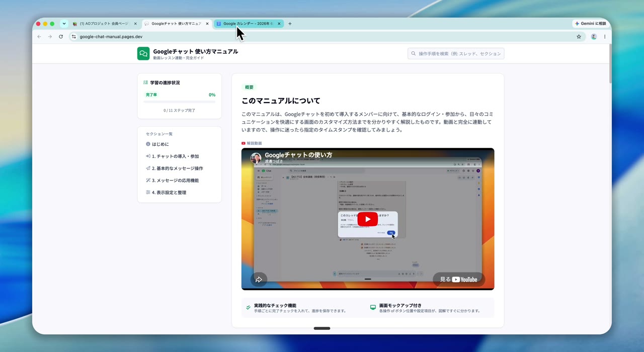Click the checklist icon beside 学習の進捗状況
This screenshot has width=644, height=352.
(x=146, y=82)
